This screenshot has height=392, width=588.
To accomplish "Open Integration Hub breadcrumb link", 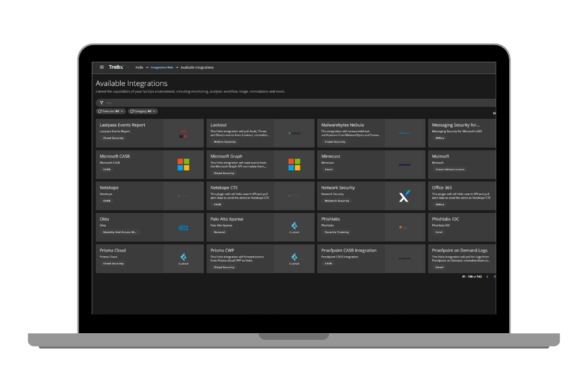I will tap(162, 68).
